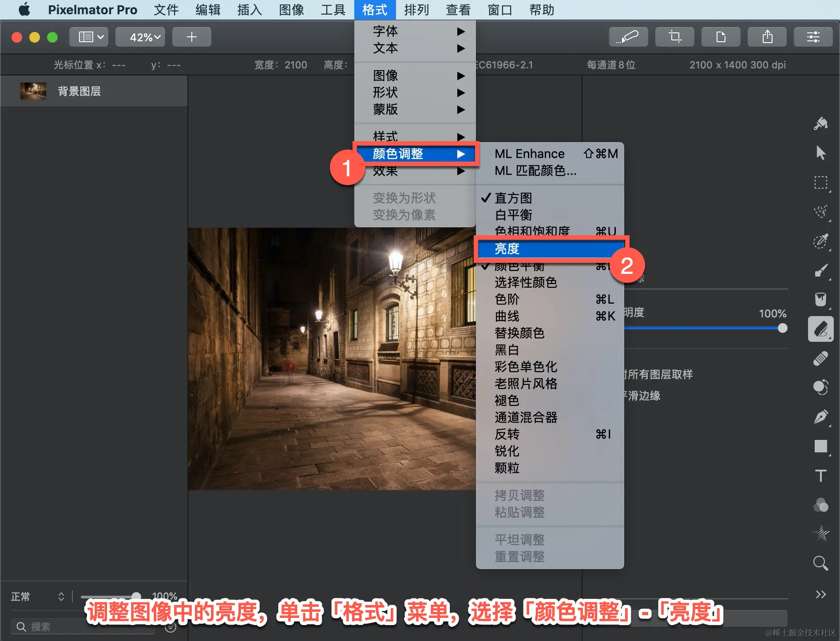Open the 编辑 menu

point(208,10)
